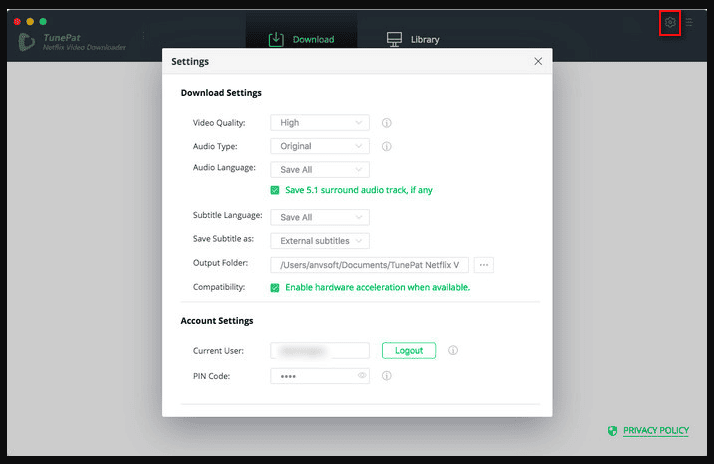Image resolution: width=714 pixels, height=464 pixels.
Task: Open the Video Quality dropdown
Action: (320, 122)
